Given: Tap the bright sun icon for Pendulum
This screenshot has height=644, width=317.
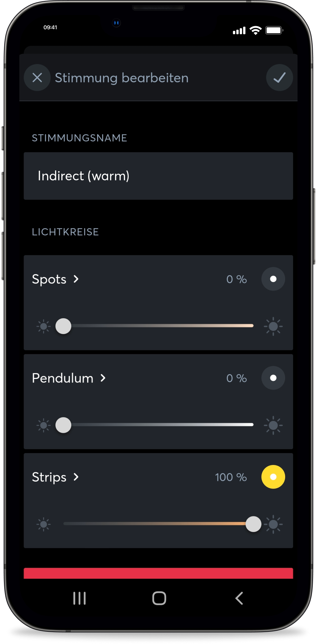Looking at the screenshot, I should [273, 425].
